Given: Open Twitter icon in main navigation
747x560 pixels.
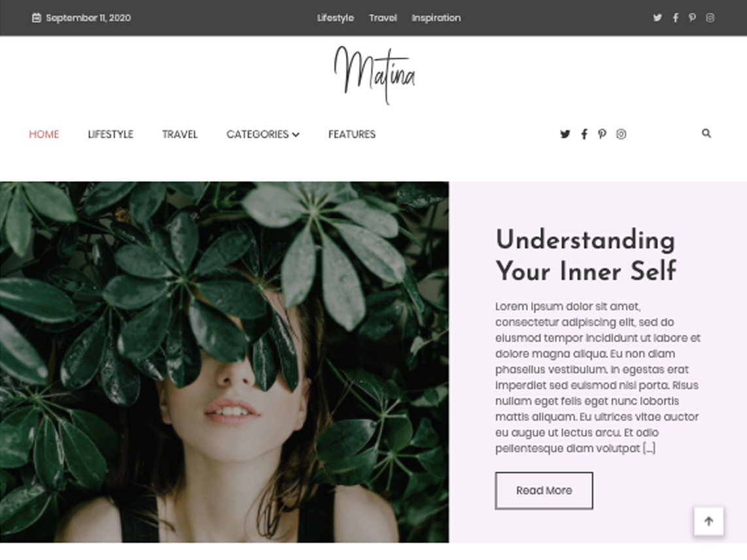Looking at the screenshot, I should pyautogui.click(x=565, y=134).
